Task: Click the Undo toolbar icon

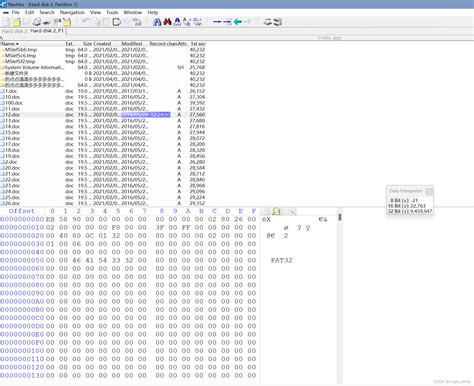Action: click(x=86, y=22)
